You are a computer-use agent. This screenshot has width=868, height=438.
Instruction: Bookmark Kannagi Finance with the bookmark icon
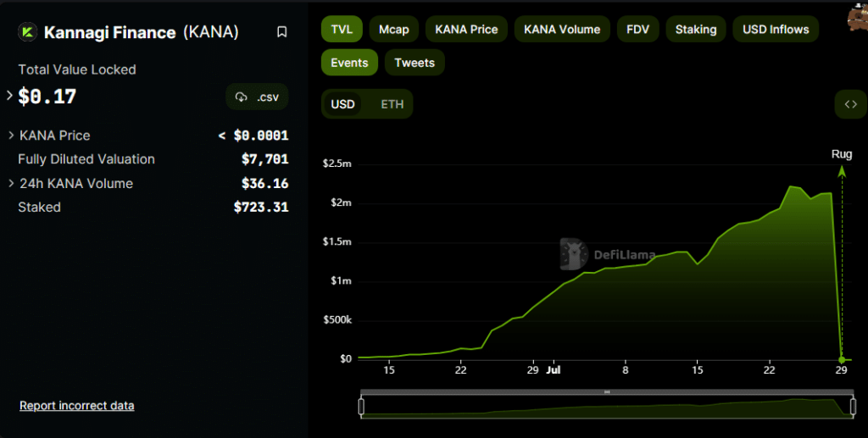281,32
